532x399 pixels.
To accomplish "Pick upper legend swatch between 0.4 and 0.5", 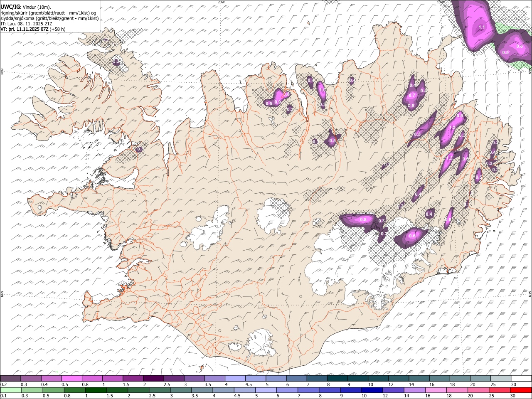I will (51, 379).
